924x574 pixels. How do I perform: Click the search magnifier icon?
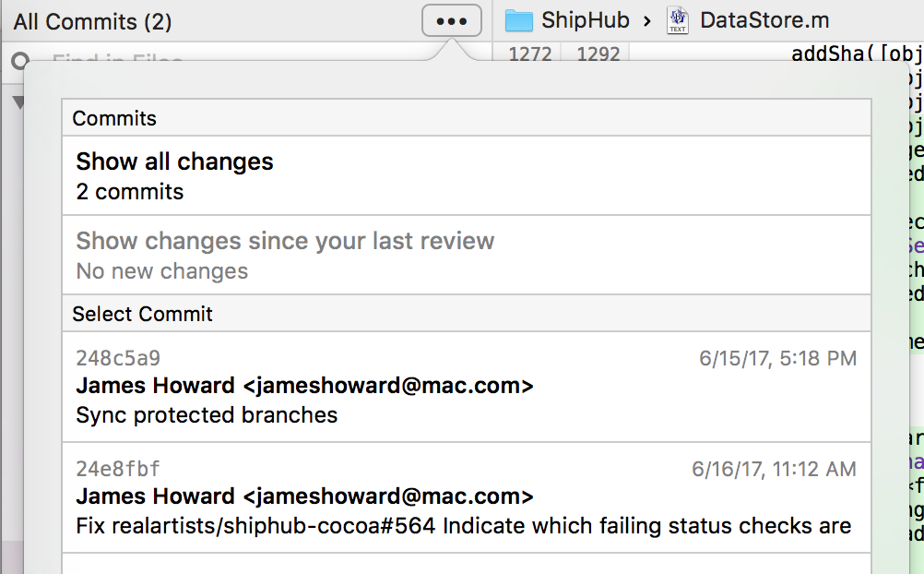[18, 61]
